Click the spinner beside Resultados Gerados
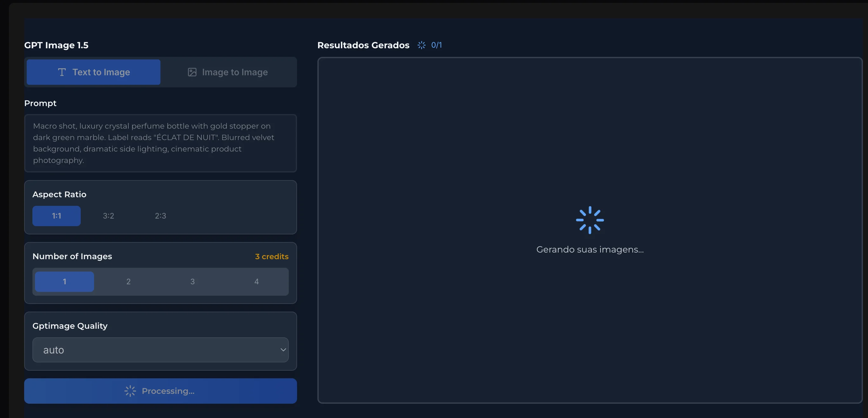 click(x=421, y=45)
